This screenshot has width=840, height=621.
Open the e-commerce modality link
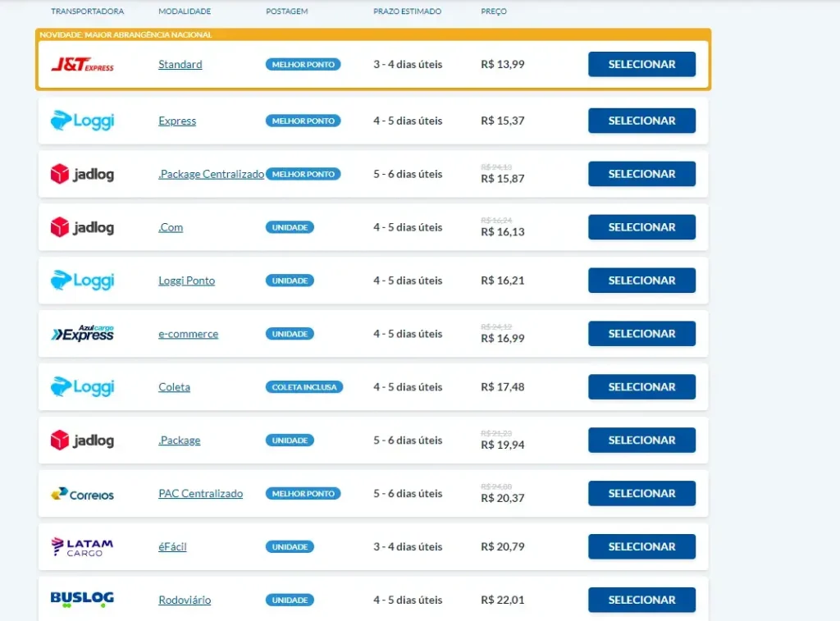pos(188,334)
